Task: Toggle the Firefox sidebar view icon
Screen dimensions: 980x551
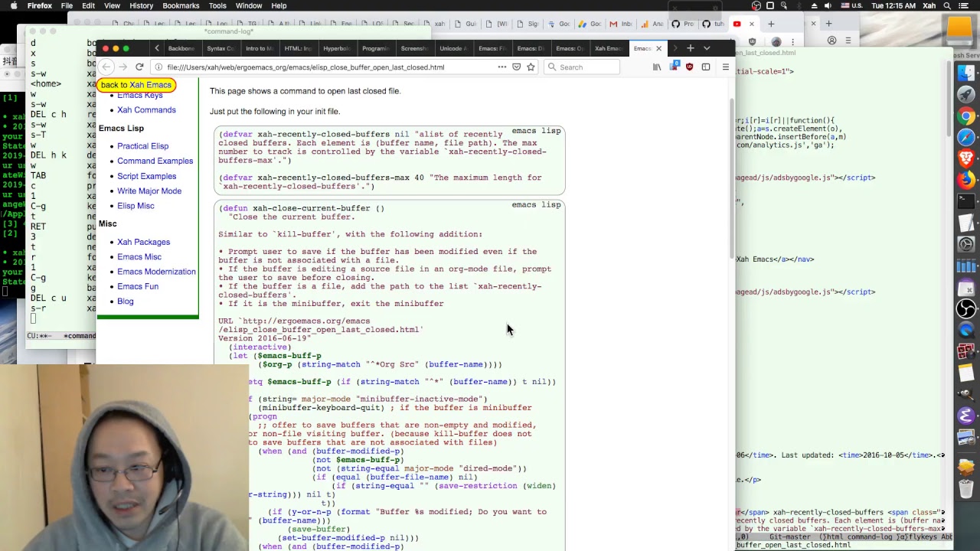Action: (706, 67)
